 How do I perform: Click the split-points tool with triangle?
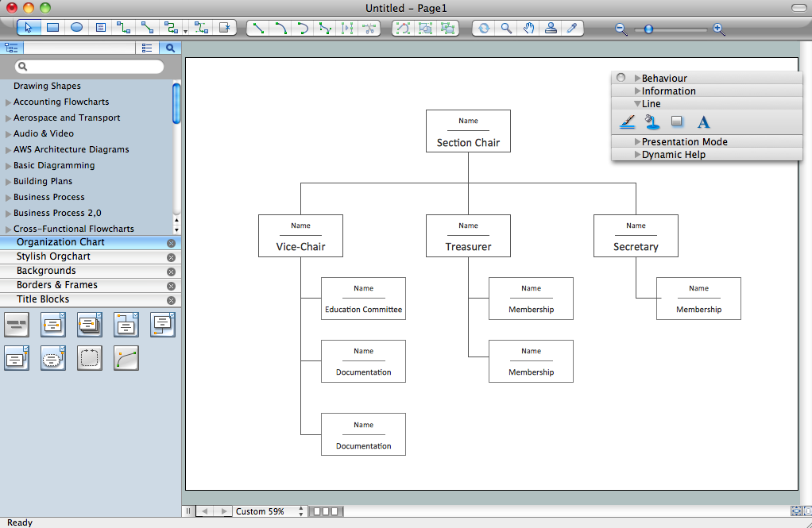347,28
